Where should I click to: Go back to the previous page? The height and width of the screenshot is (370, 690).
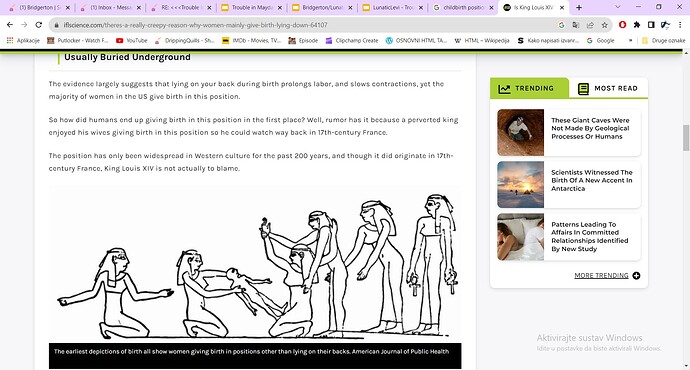10,25
